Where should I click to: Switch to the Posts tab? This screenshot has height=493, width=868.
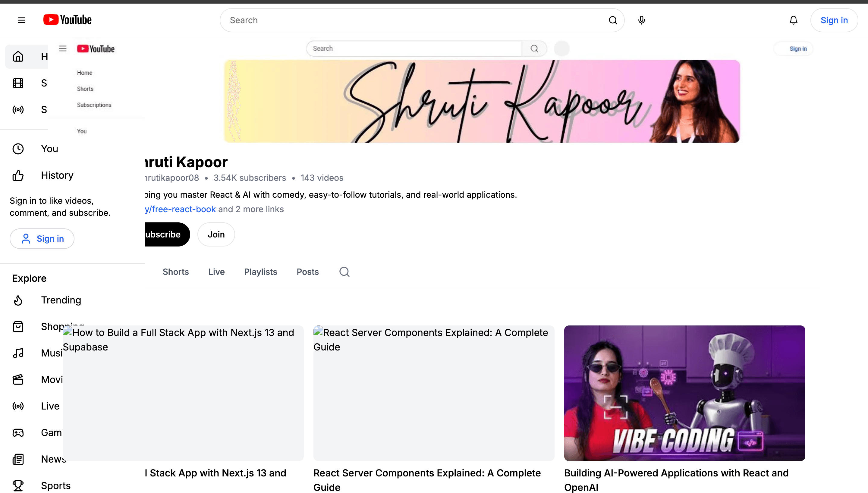pyautogui.click(x=307, y=272)
